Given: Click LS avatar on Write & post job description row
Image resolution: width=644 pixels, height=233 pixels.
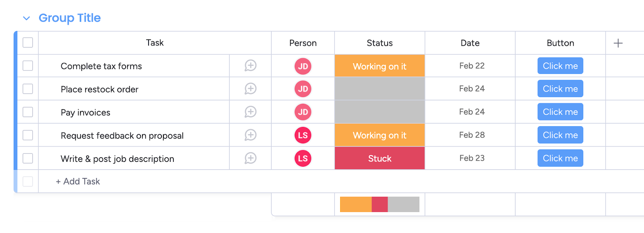Looking at the screenshot, I should tap(303, 158).
